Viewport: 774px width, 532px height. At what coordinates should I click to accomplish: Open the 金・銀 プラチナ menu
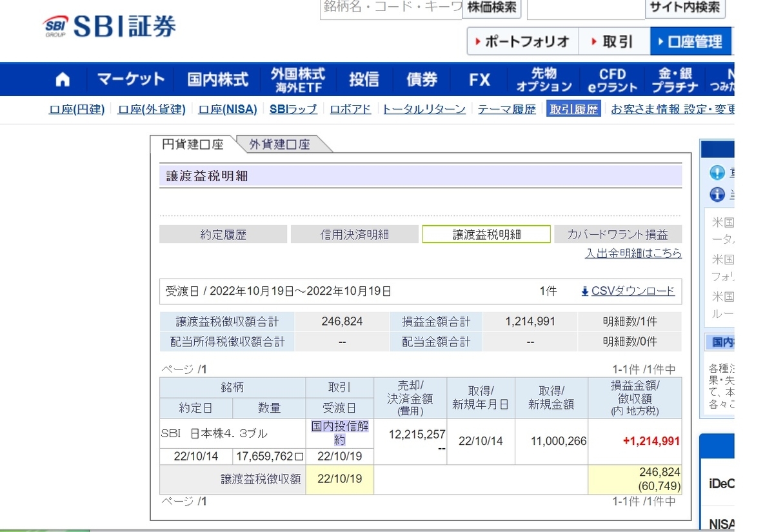[x=675, y=80]
